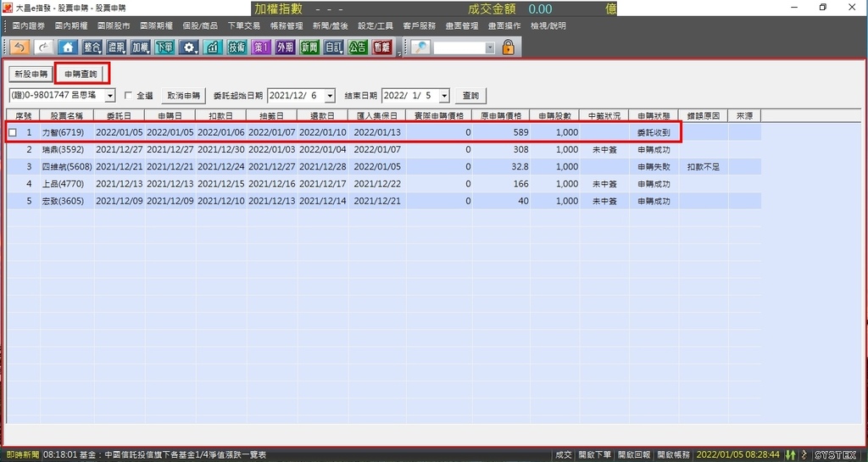The image size is (868, 462).
Task: Click the orange undo/back arrow icon
Action: point(20,47)
